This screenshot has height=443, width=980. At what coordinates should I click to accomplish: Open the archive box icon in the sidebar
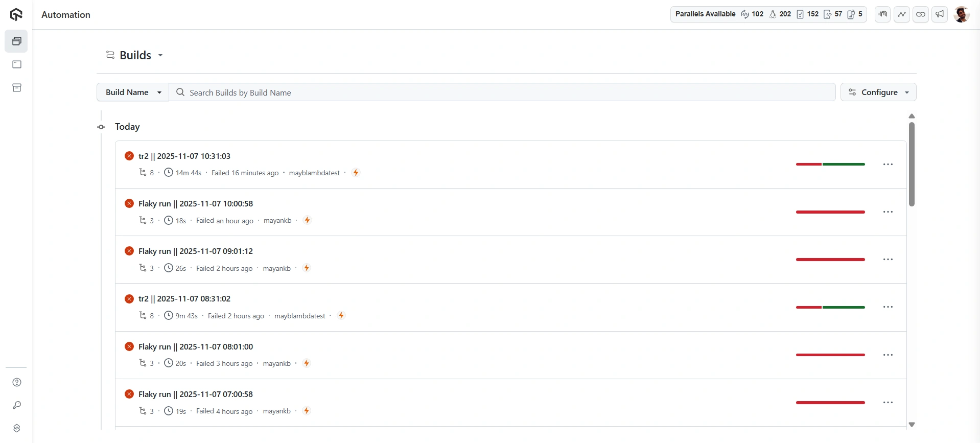coord(17,88)
